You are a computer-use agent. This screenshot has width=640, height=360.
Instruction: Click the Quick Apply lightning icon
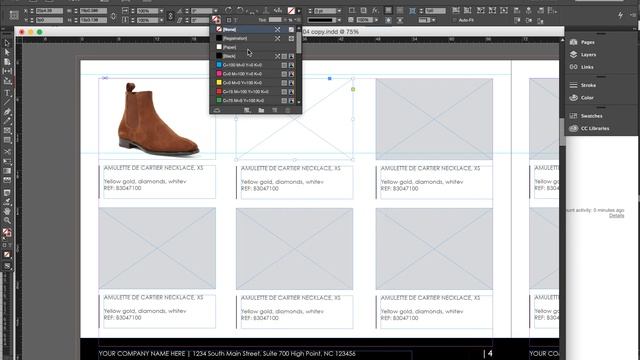tap(620, 15)
